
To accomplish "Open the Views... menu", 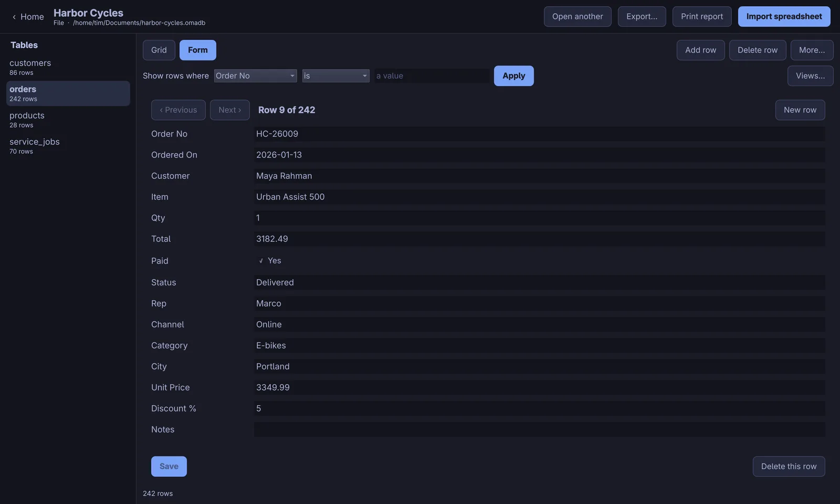I will click(x=810, y=76).
